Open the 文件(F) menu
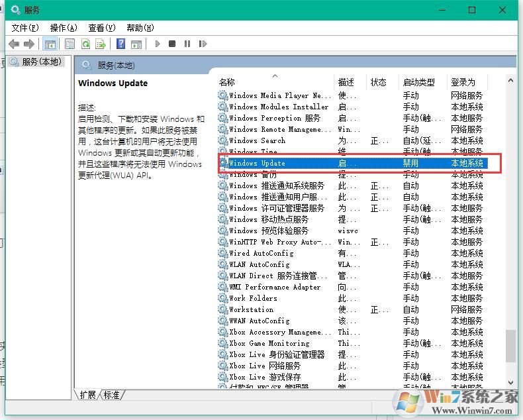The width and height of the screenshot is (523, 420). (x=24, y=28)
